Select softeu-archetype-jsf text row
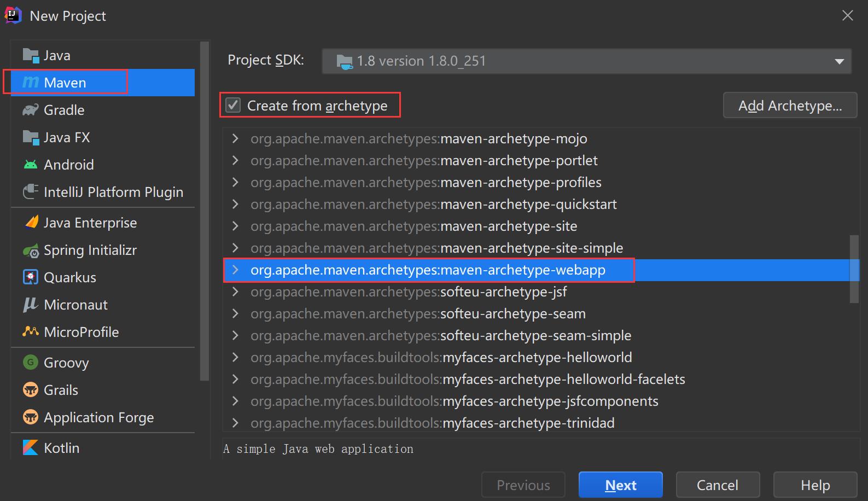This screenshot has height=501, width=868. [x=409, y=292]
